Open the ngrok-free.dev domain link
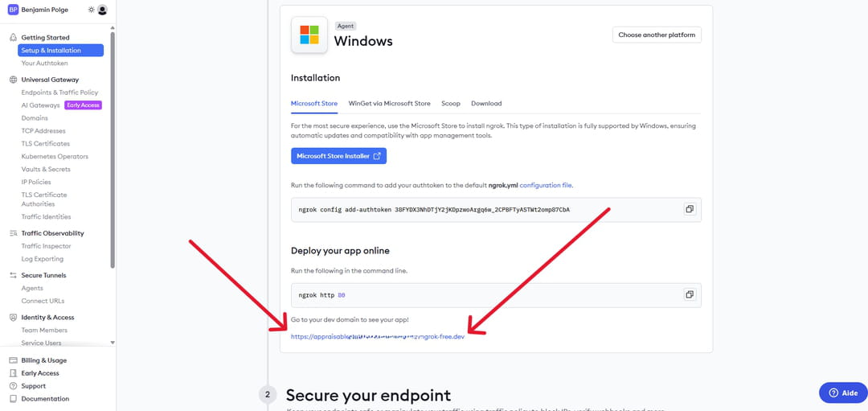This screenshot has width=868, height=411. pos(378,336)
